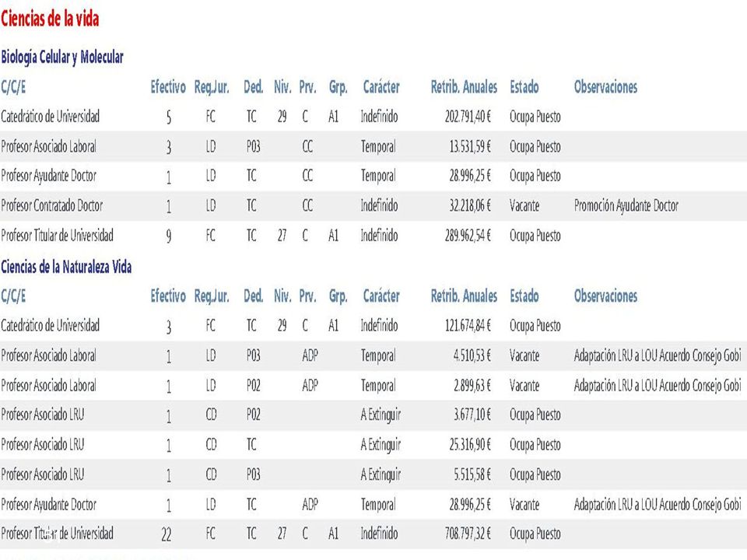Select effective count 22 for Profesor Titular
Screen dimensions: 747x560
coord(167,534)
